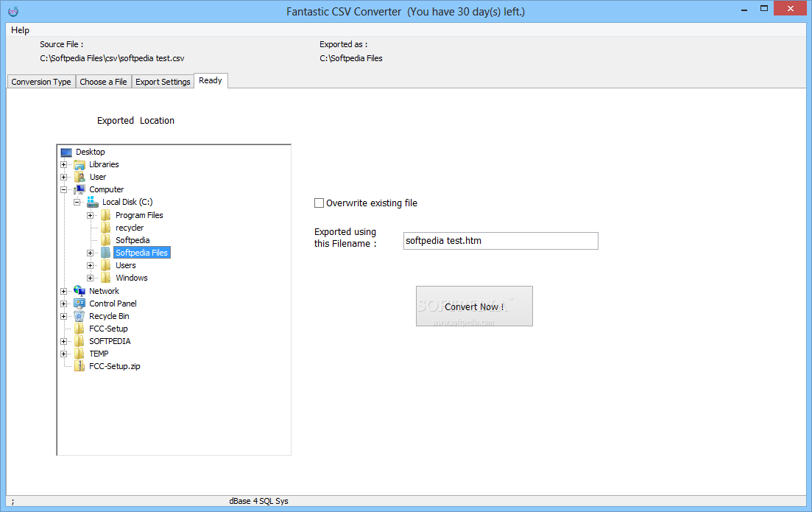The image size is (812, 512).
Task: Click the FCC-Setup.zip archive icon
Action: [80, 366]
